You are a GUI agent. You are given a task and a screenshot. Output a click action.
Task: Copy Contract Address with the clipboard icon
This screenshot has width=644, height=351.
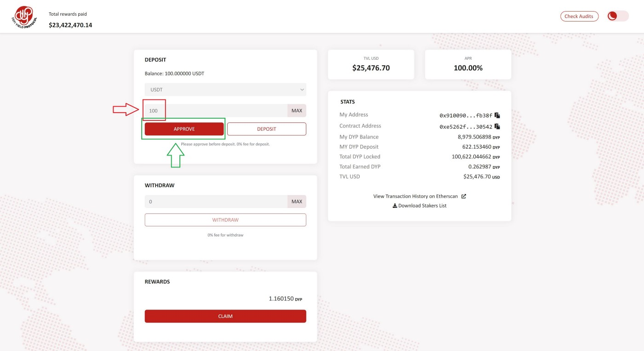[497, 127]
